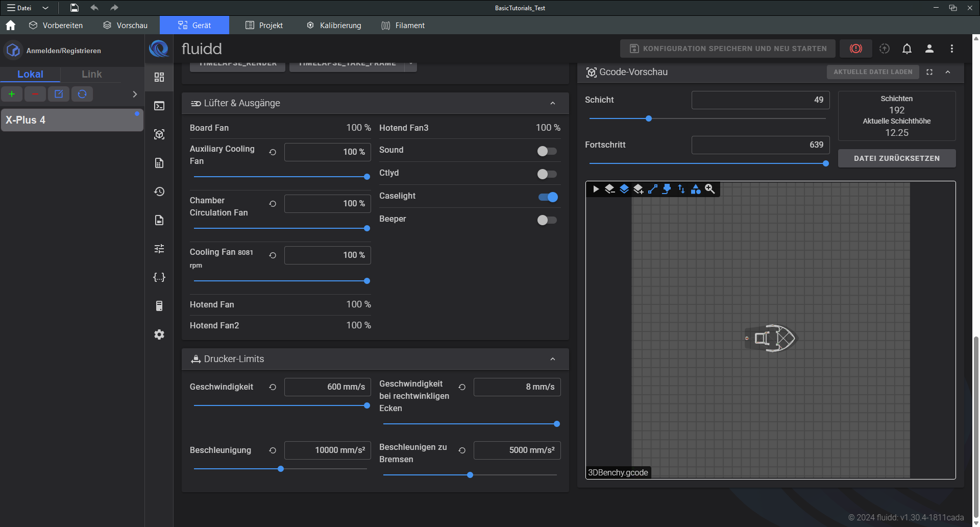The image size is (980, 527).
Task: Collapse the Drucker-Limits panel
Action: pyautogui.click(x=552, y=359)
